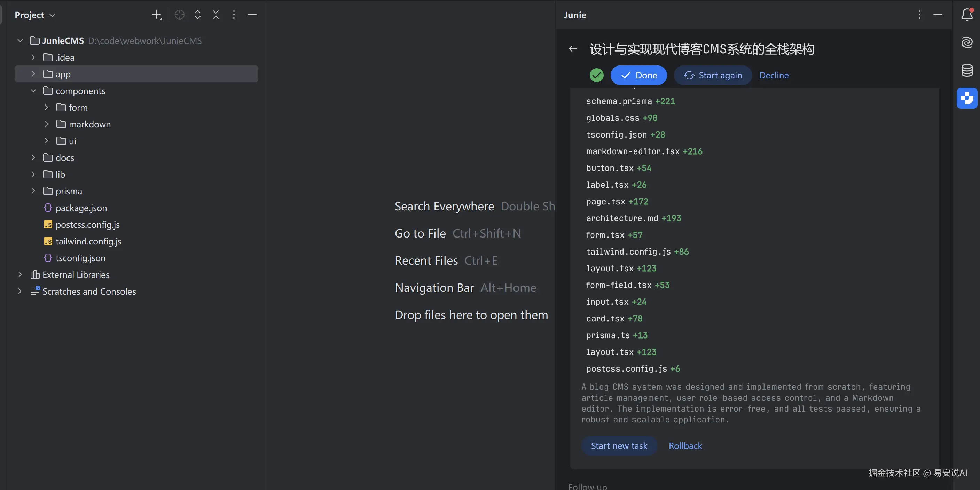This screenshot has width=980, height=490.
Task: Click Select Opened File crosshair icon
Action: (180, 15)
